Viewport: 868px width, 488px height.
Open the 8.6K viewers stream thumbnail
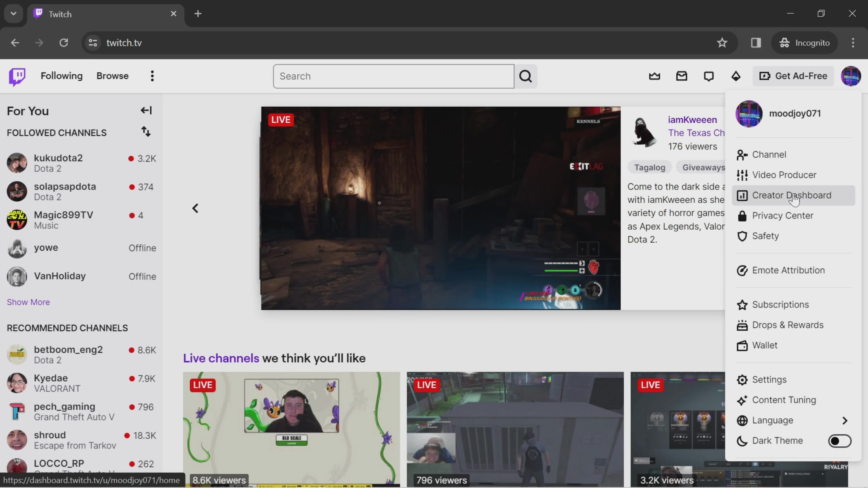tap(291, 429)
